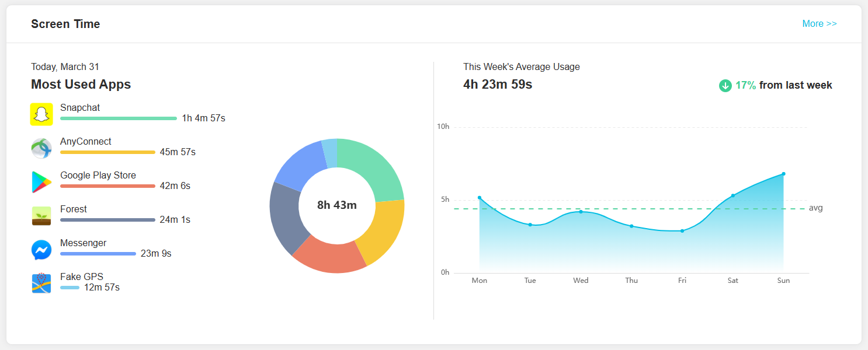868x350 pixels.
Task: Select the Google Play Store red usage bar
Action: (107, 186)
